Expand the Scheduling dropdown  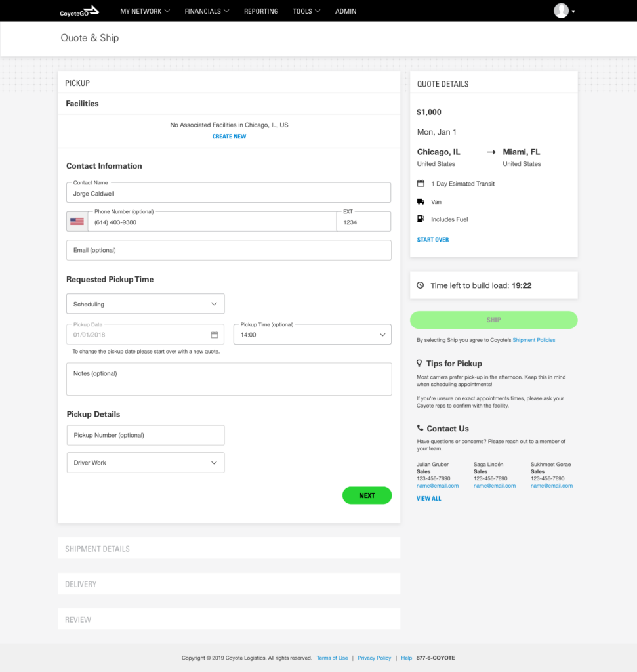pyautogui.click(x=145, y=304)
